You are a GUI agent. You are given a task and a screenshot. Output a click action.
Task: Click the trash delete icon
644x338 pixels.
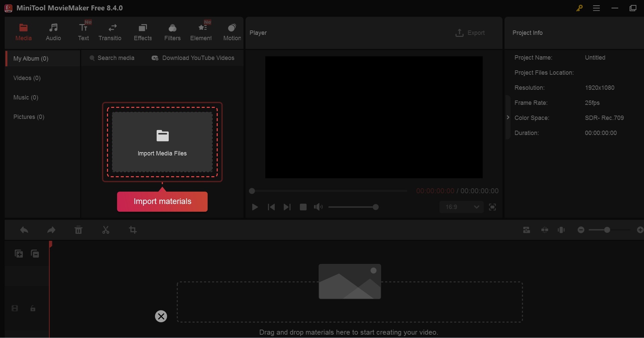coord(78,230)
